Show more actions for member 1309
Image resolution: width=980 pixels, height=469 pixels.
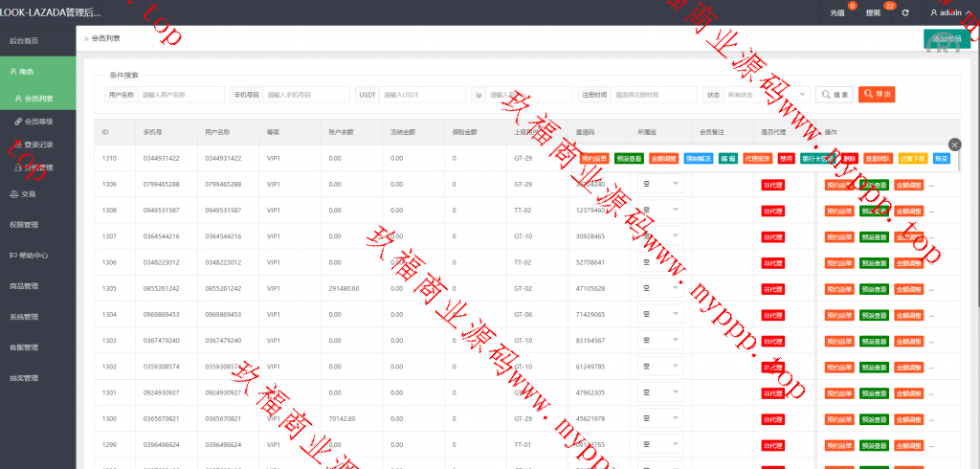(931, 185)
